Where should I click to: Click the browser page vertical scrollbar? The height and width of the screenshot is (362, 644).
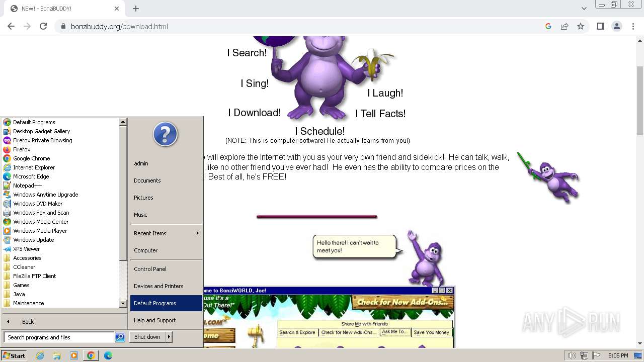click(640, 101)
